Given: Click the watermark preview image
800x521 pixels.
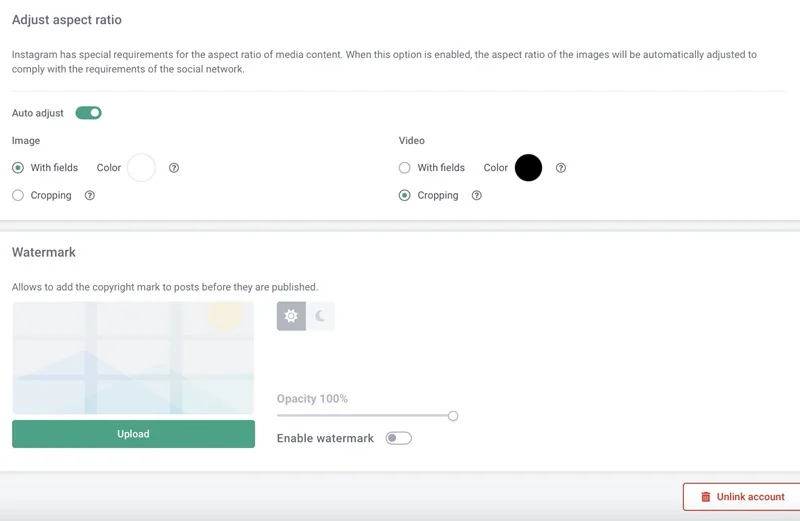Looking at the screenshot, I should coord(133,358).
